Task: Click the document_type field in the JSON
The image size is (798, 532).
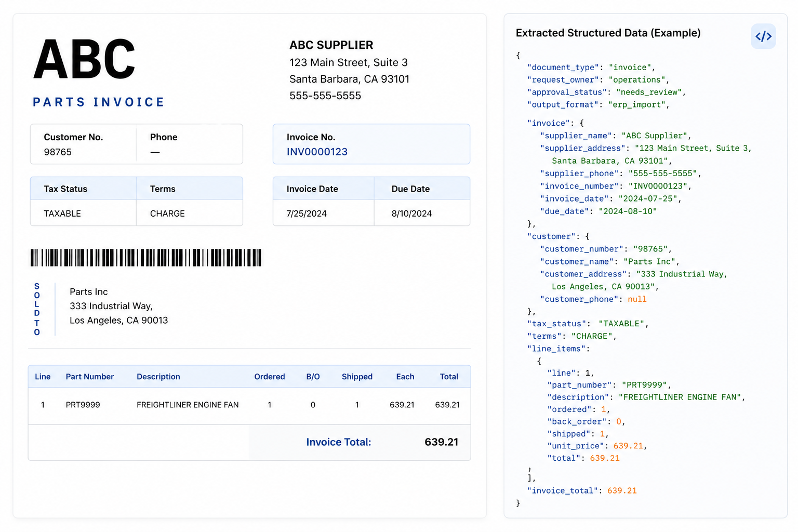Action: point(563,67)
